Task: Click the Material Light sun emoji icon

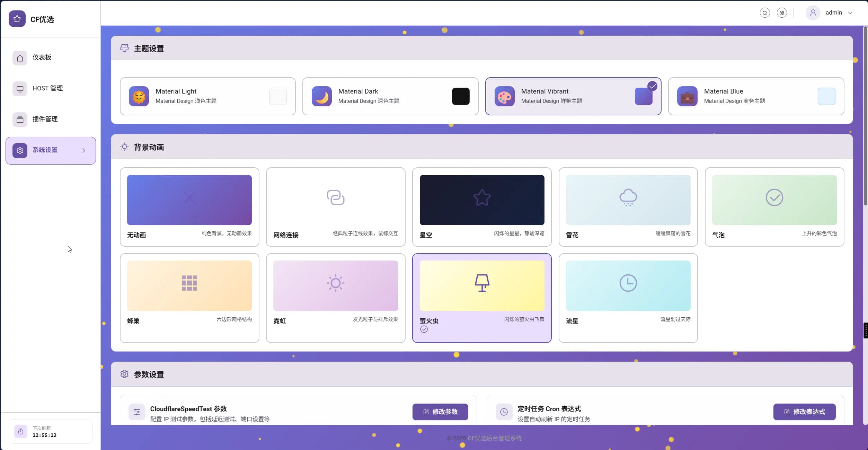Action: [x=139, y=96]
